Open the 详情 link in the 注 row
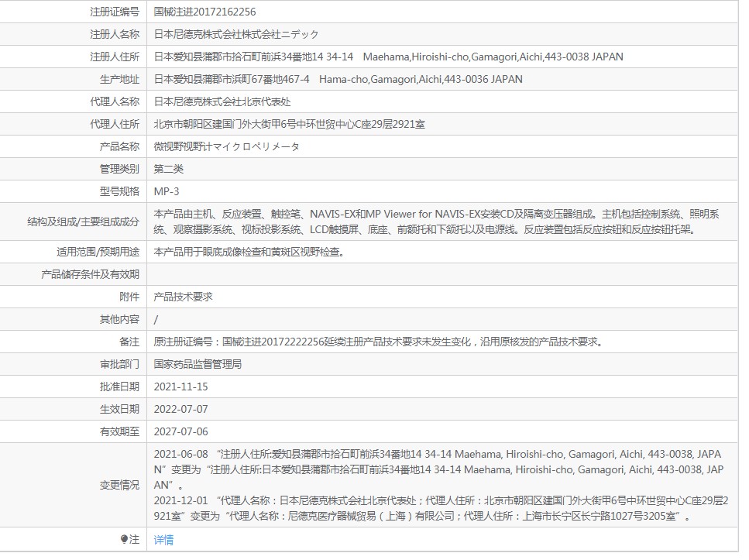The height and width of the screenshot is (560, 749). pos(163,540)
